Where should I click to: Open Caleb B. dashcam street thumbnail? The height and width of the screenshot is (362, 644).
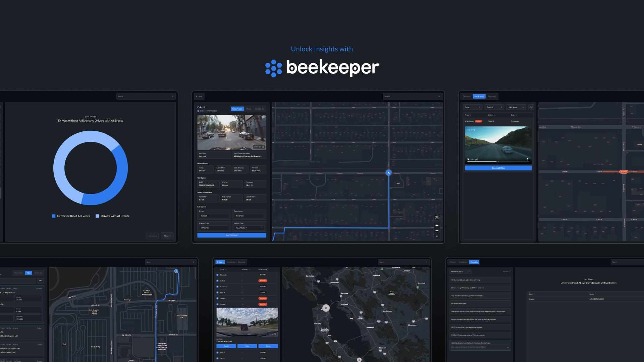tap(231, 132)
